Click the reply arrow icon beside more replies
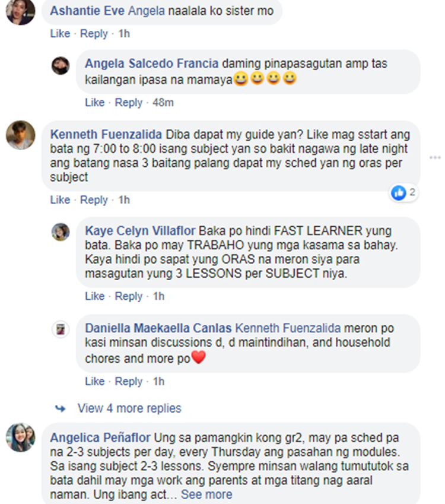This screenshot has height=504, width=445. click(61, 408)
